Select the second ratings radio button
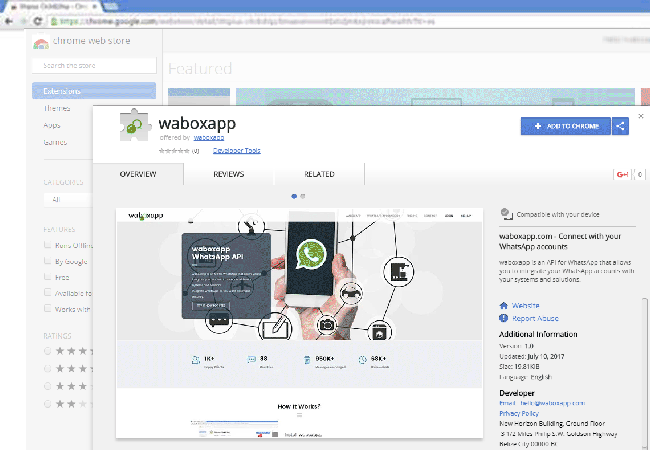Image resolution: width=650 pixels, height=450 pixels. click(48, 369)
